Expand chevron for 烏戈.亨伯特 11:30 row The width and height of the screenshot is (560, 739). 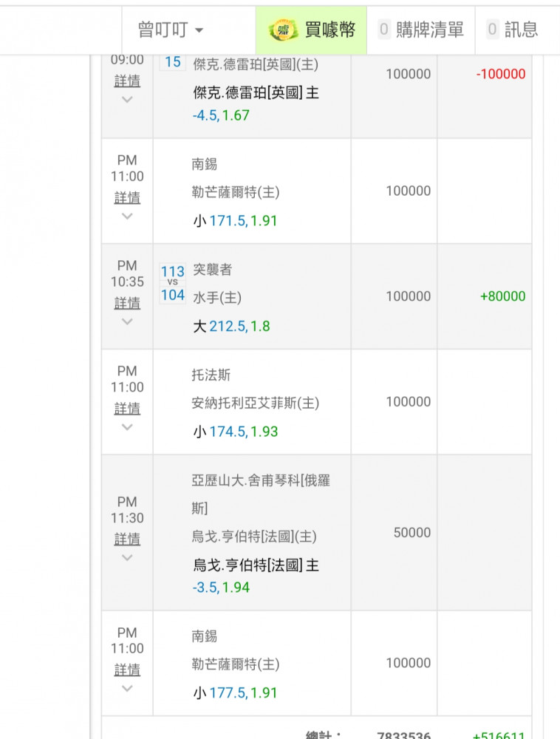(x=127, y=558)
